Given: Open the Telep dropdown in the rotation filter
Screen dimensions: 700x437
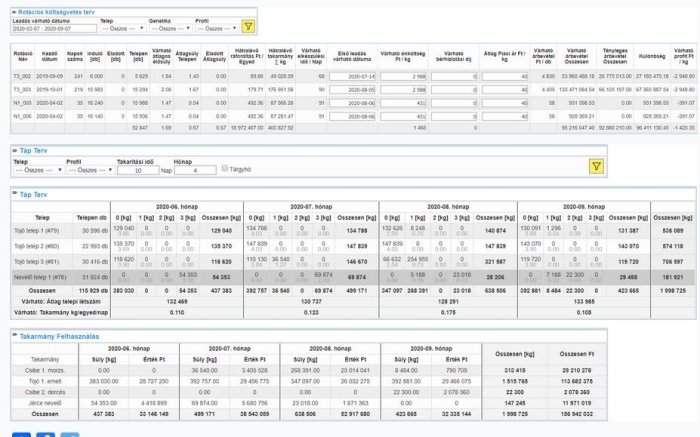Looking at the screenshot, I should 120,30.
